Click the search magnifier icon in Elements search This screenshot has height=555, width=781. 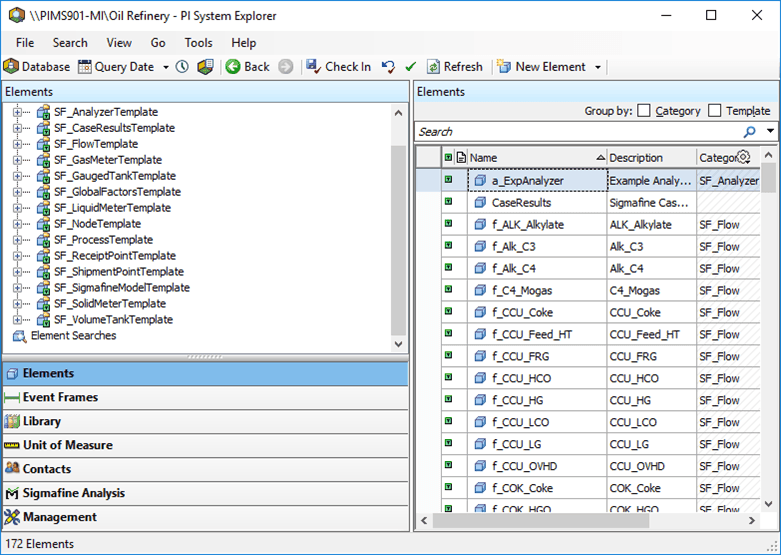(x=750, y=132)
